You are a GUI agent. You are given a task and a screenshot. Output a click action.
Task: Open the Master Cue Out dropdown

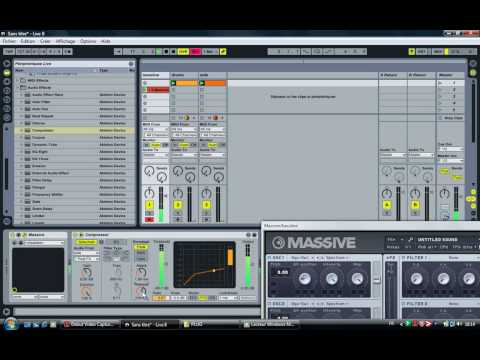[x=451, y=148]
